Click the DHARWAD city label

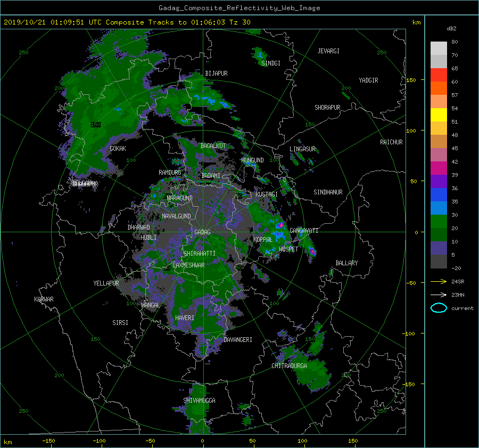[139, 227]
